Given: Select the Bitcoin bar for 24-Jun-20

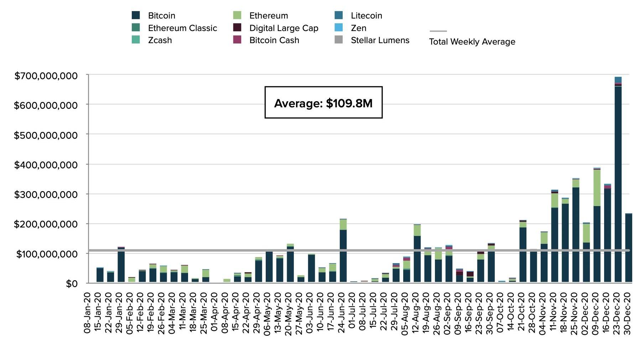Looking at the screenshot, I should 343,256.
